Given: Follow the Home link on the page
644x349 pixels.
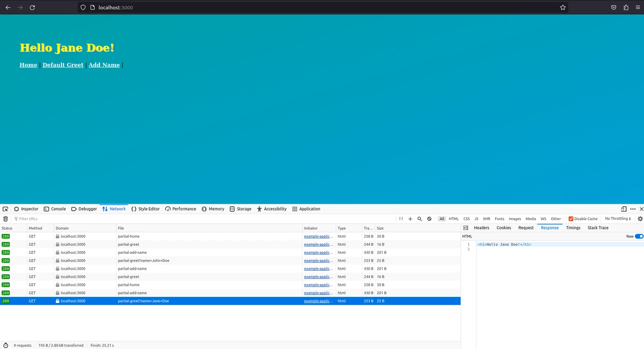Looking at the screenshot, I should [x=28, y=65].
